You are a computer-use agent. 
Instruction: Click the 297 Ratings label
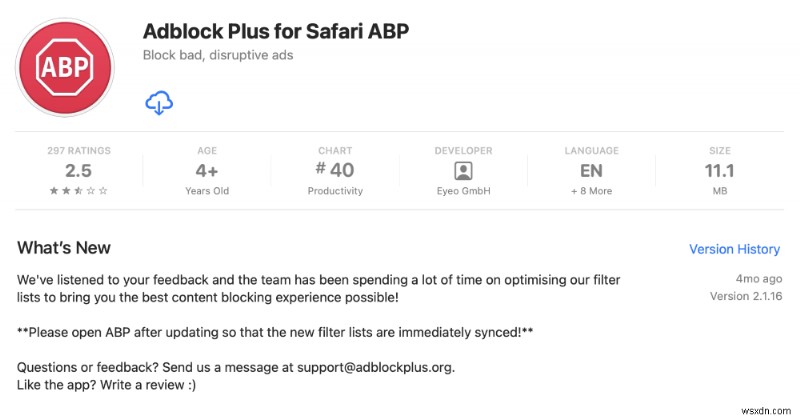[79, 151]
